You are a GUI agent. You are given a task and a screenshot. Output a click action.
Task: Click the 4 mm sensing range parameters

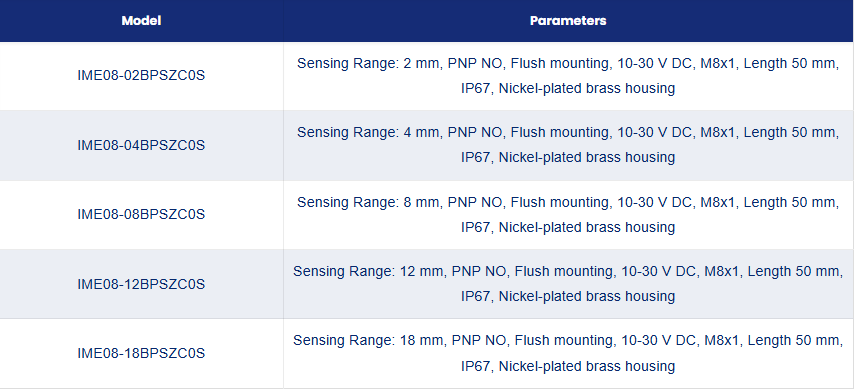click(x=568, y=145)
